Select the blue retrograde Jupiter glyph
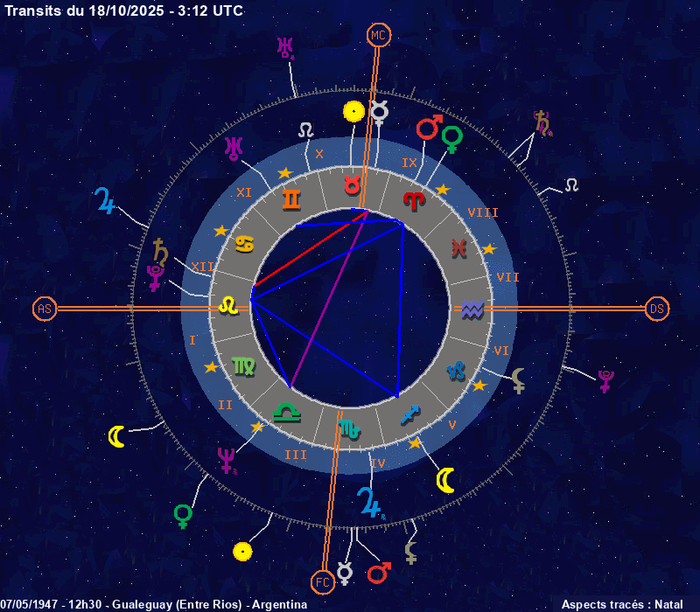 369,502
